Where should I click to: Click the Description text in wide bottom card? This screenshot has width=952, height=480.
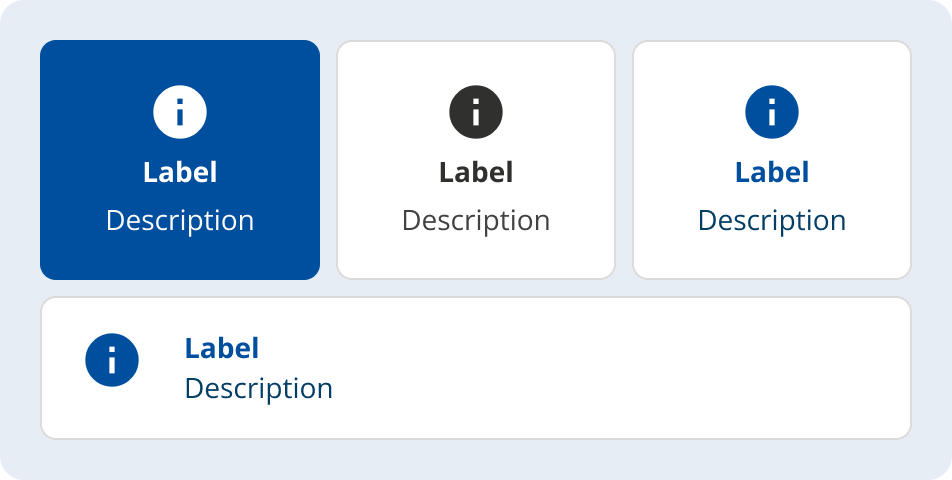(259, 388)
